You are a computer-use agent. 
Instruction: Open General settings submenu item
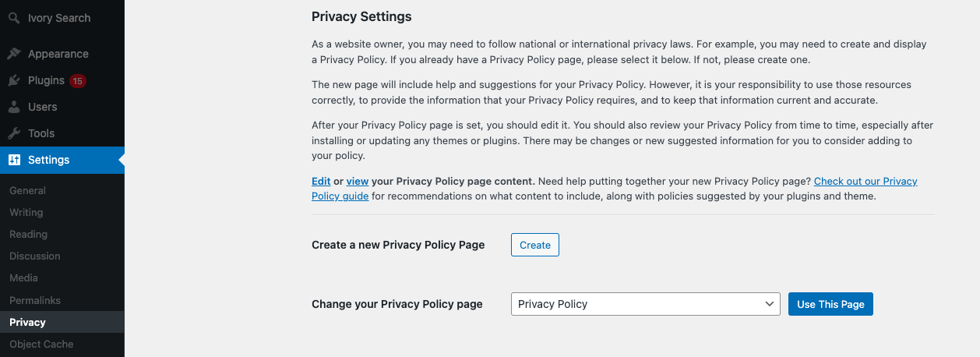click(27, 190)
